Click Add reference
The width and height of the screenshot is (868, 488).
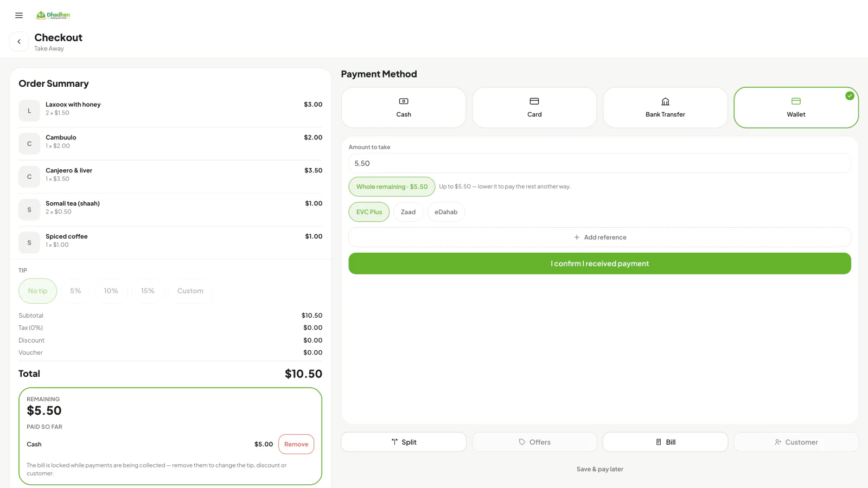[x=599, y=237]
